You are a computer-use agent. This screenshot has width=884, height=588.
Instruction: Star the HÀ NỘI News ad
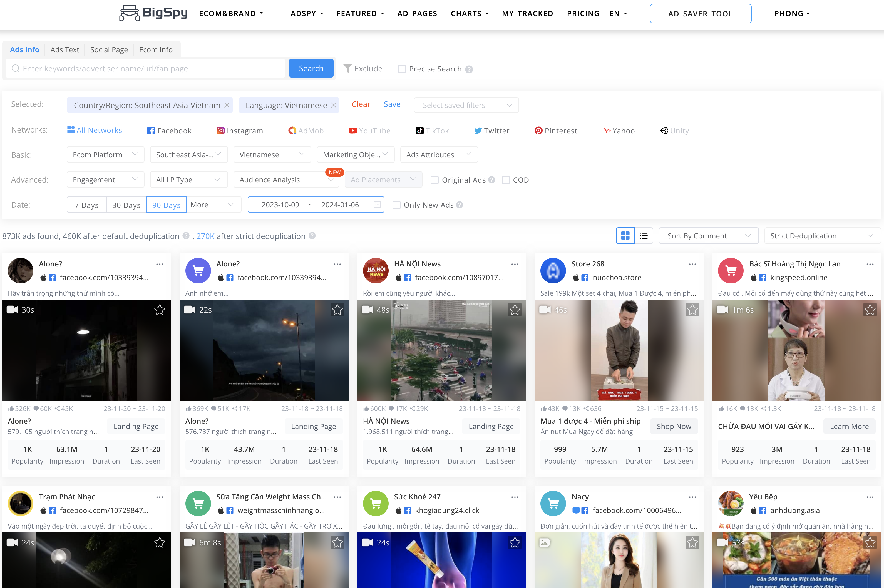tap(515, 309)
